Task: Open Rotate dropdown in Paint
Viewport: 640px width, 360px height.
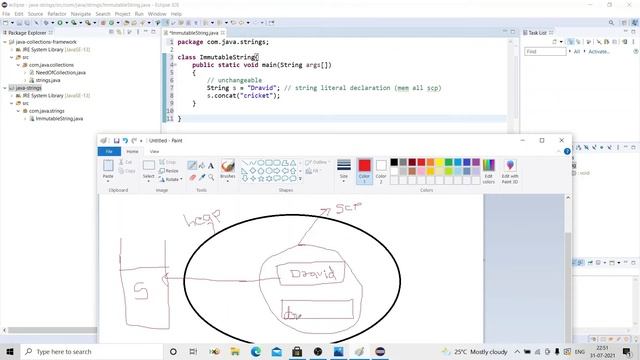Action: click(171, 179)
